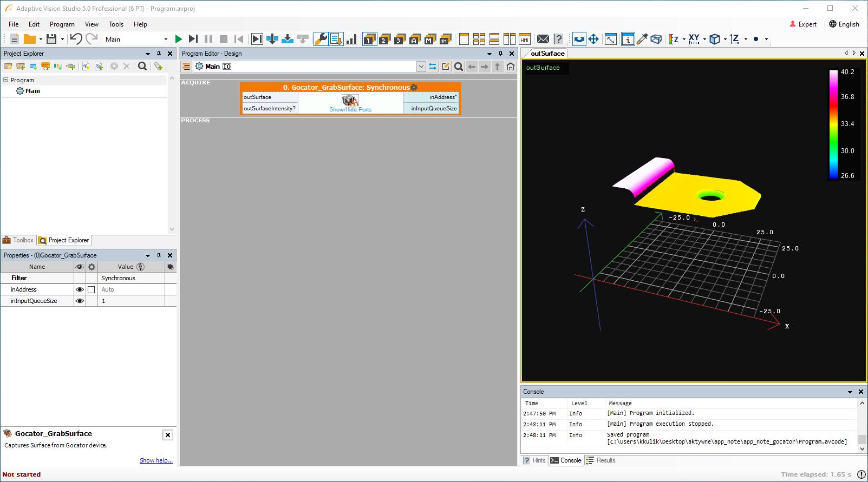
Task: Open the Main program dropdown in toolbar
Action: tap(166, 39)
